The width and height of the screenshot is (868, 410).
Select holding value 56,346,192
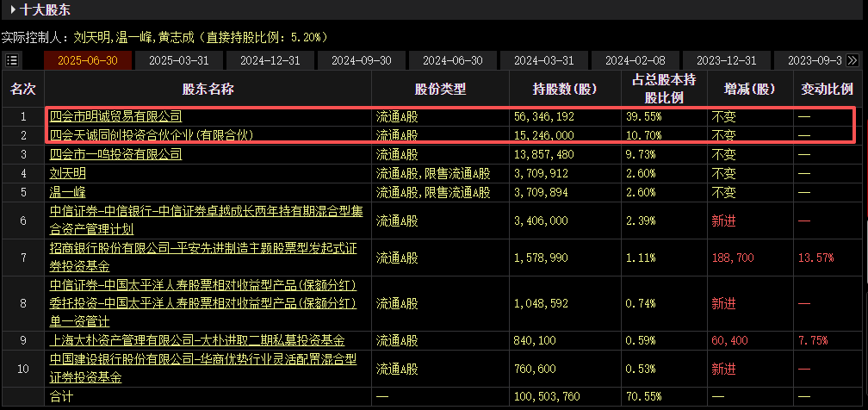coord(545,117)
